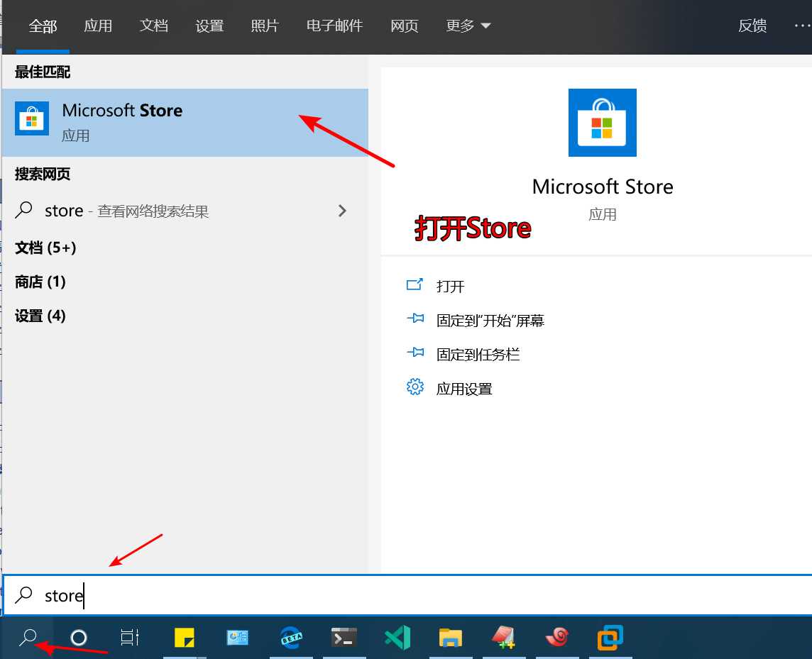Viewport: 812px width, 659px height.
Task: Expand the store web result chevron
Action: 342,211
